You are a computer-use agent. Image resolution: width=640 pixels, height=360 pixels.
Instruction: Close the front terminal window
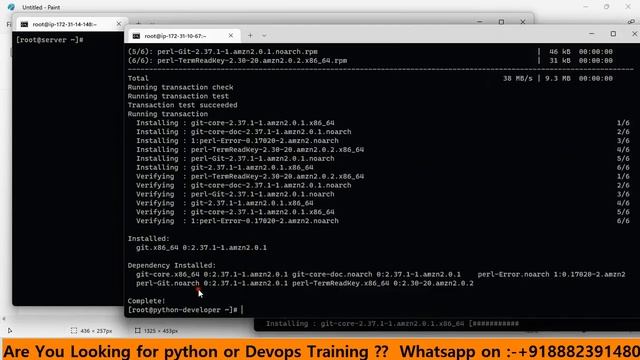(634, 34)
